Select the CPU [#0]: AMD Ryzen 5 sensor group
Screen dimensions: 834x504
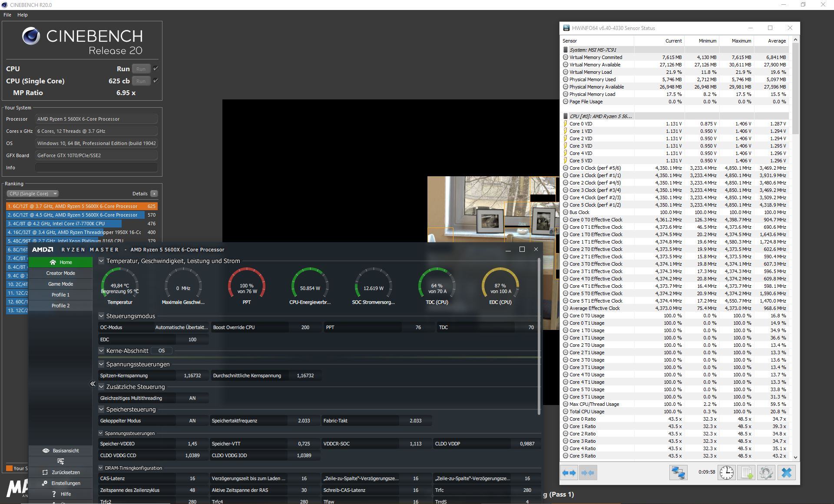tap(675, 116)
